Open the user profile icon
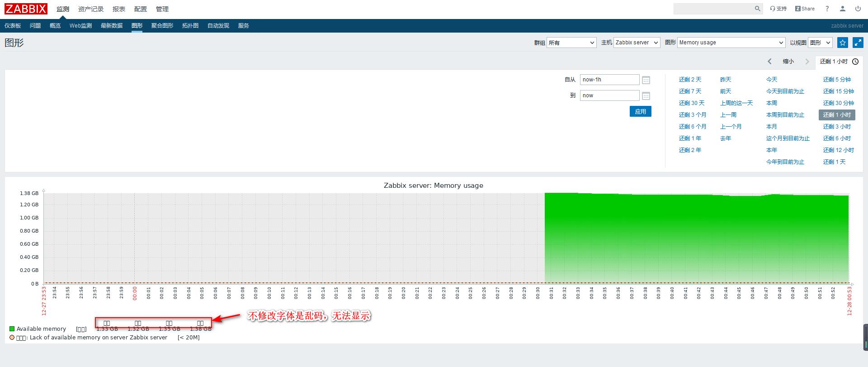868x367 pixels. pos(843,9)
